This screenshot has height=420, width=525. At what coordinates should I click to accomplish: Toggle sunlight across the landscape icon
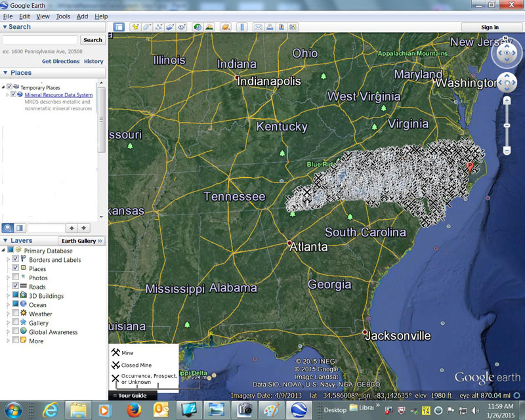209,27
